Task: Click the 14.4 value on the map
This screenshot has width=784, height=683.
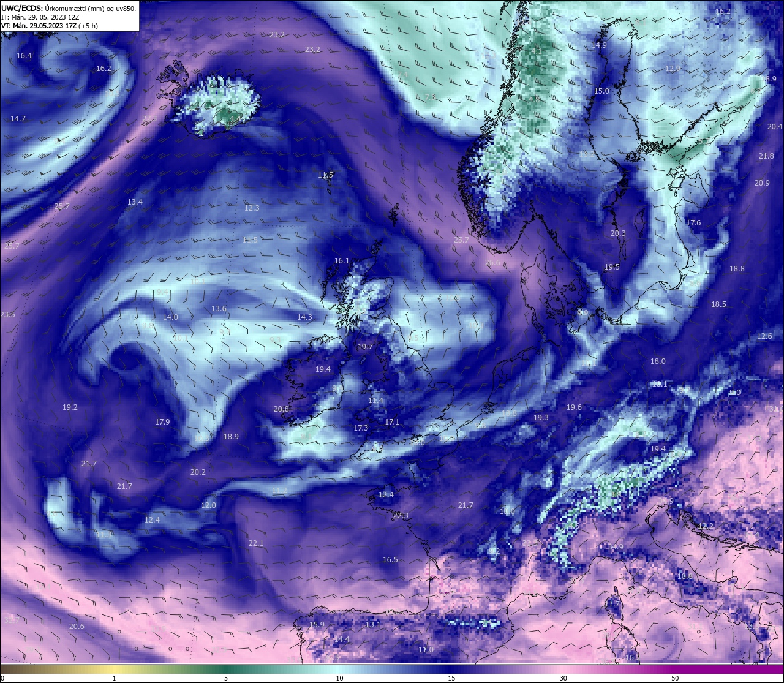Action: [x=342, y=640]
